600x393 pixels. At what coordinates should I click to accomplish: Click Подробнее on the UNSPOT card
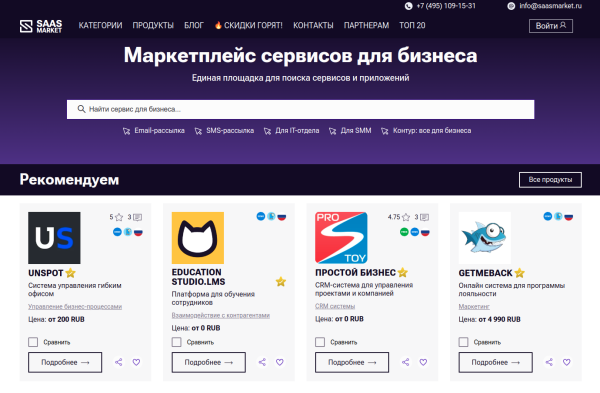pos(65,362)
